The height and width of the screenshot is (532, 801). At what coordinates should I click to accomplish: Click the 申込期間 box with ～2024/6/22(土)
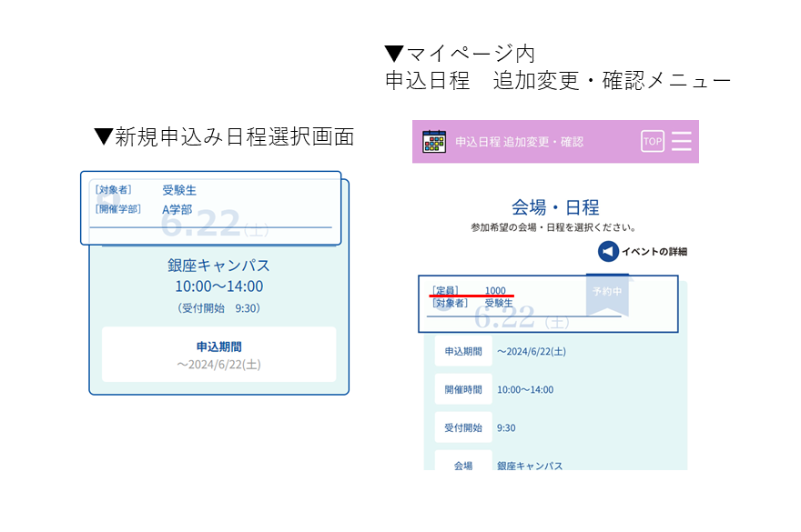coord(219,355)
